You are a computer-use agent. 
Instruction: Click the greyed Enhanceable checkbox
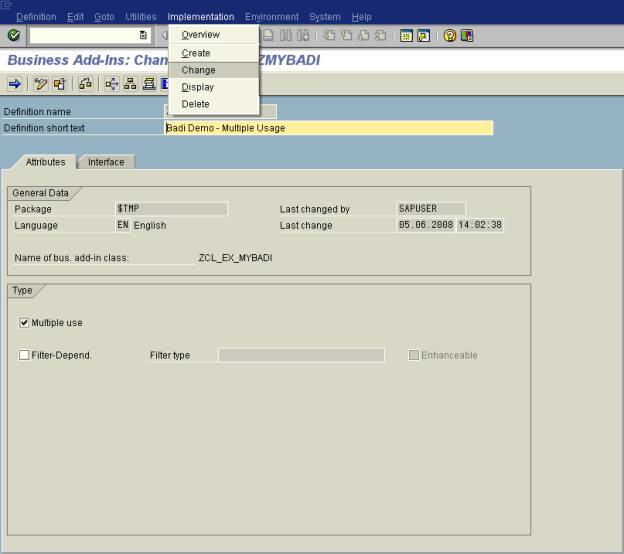[414, 355]
